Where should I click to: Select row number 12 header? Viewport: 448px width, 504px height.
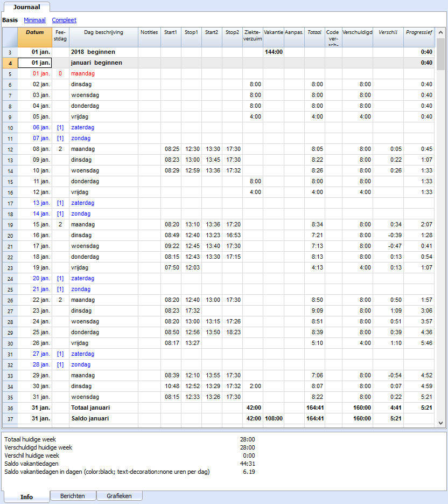point(10,149)
